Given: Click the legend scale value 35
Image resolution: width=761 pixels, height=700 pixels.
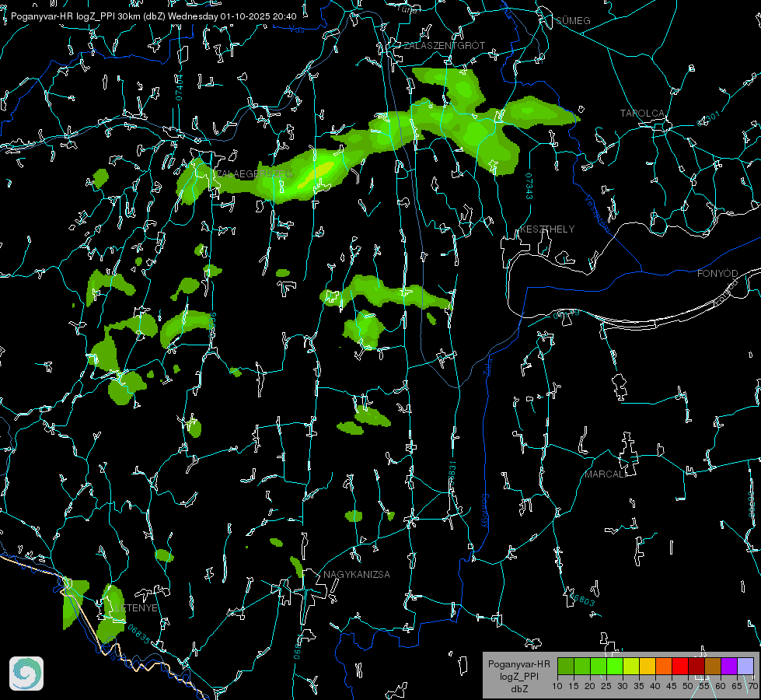Looking at the screenshot, I should tap(639, 686).
